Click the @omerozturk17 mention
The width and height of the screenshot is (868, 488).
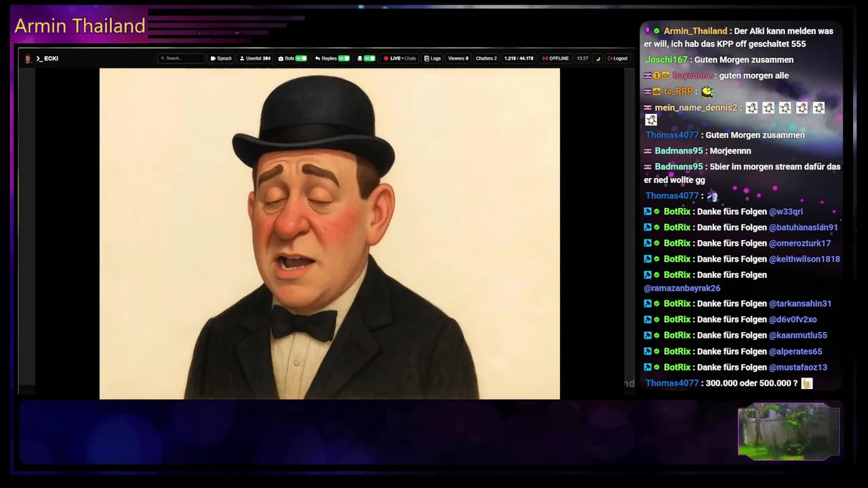[800, 243]
